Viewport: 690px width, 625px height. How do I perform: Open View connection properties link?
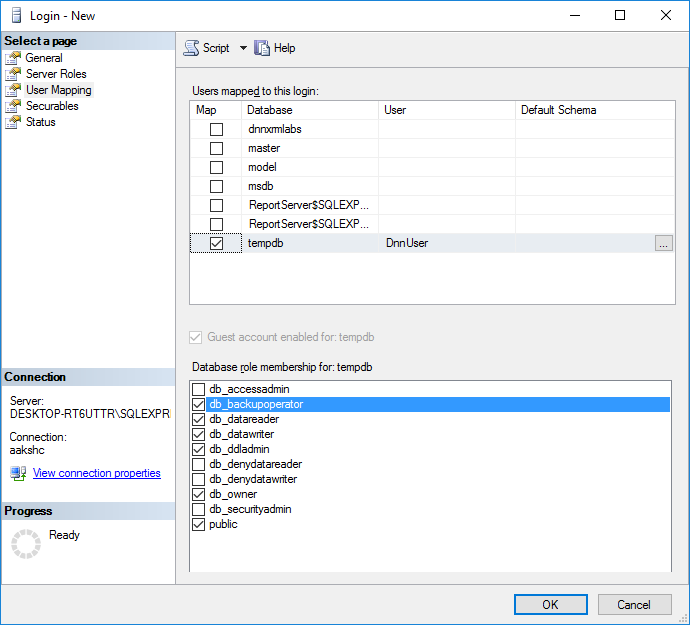(96, 474)
